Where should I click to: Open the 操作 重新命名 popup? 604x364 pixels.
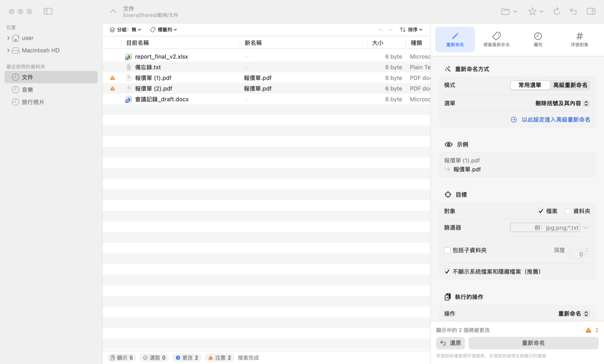573,313
